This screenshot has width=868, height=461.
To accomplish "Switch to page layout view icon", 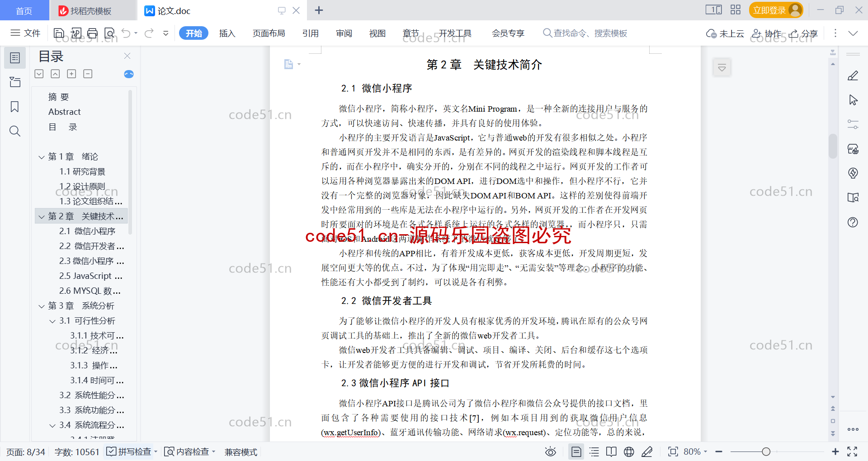I will tap(576, 452).
